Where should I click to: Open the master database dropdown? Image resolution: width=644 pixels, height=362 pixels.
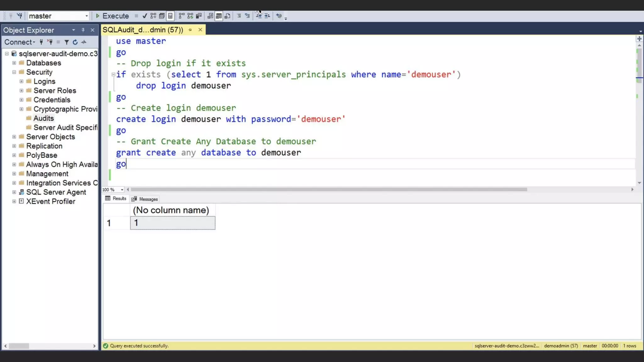pyautogui.click(x=86, y=16)
